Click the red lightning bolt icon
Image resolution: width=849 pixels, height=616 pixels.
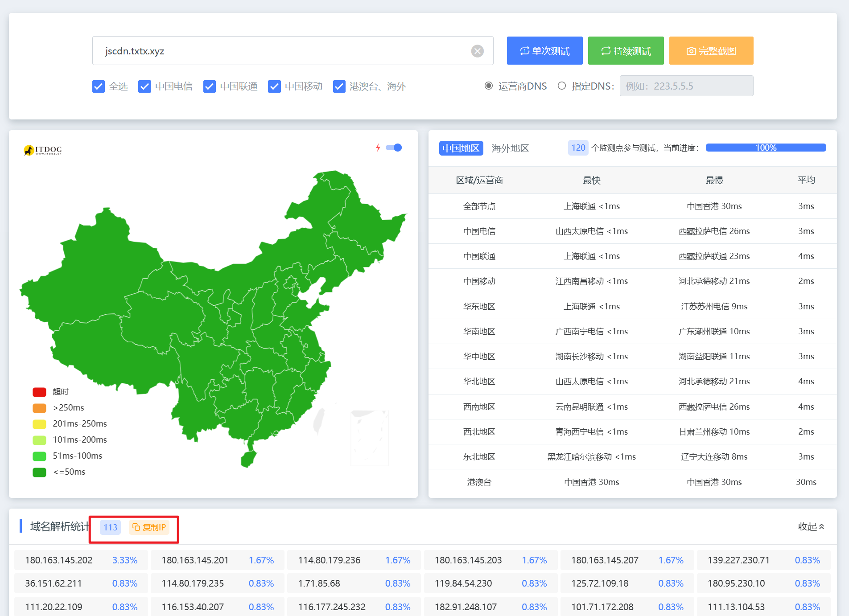[x=378, y=148]
